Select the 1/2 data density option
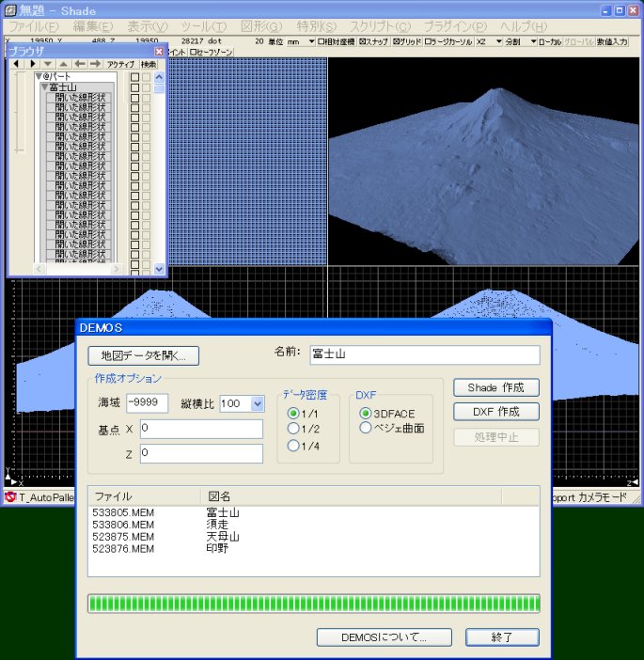This screenshot has height=660, width=644. click(x=293, y=429)
